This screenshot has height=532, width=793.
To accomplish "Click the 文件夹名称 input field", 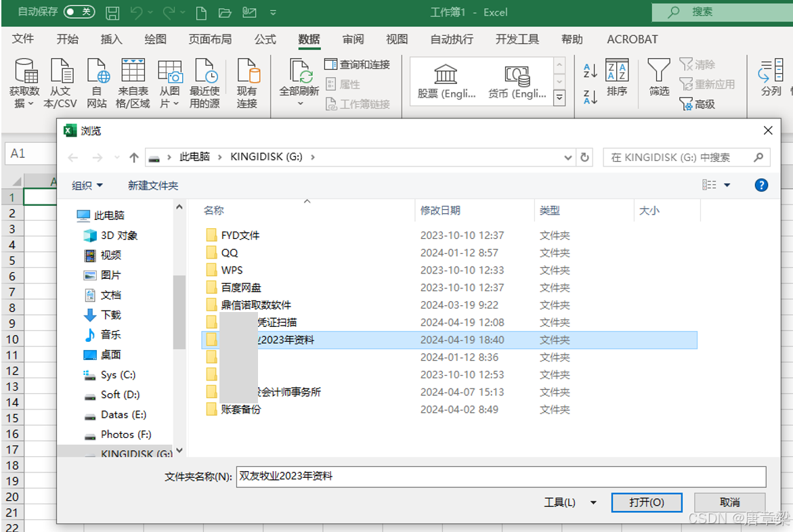I will click(x=500, y=476).
